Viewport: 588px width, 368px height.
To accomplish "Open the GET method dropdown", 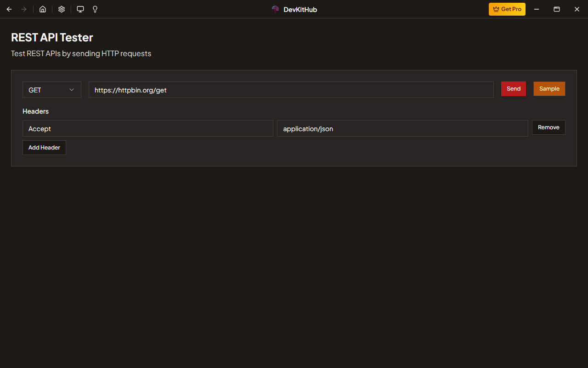I will click(52, 90).
